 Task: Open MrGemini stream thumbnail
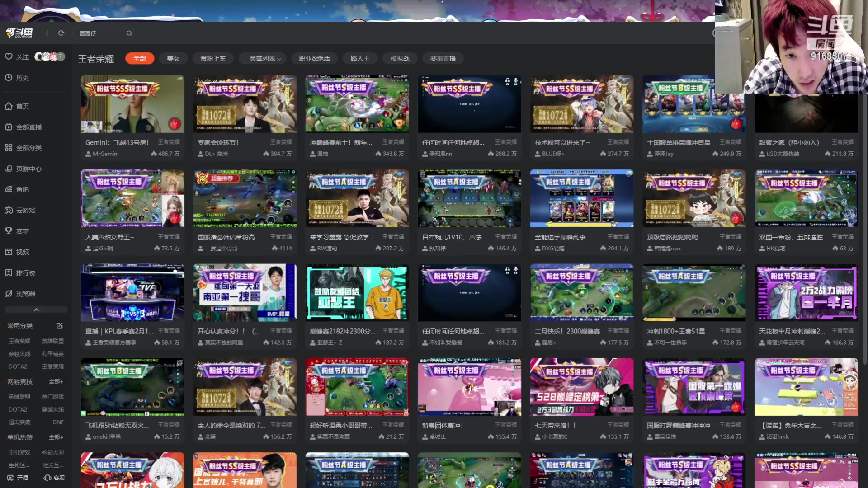132,104
